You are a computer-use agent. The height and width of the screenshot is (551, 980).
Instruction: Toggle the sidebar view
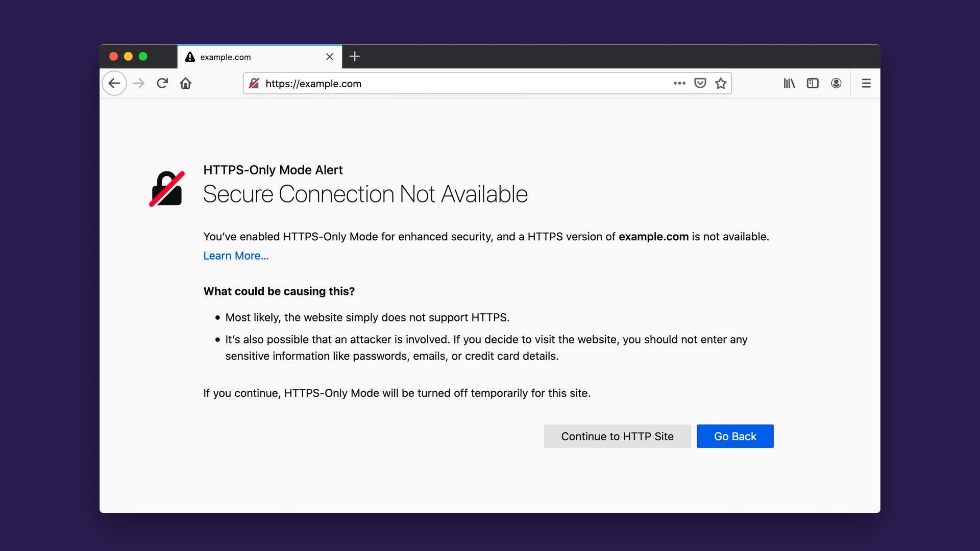tap(813, 83)
